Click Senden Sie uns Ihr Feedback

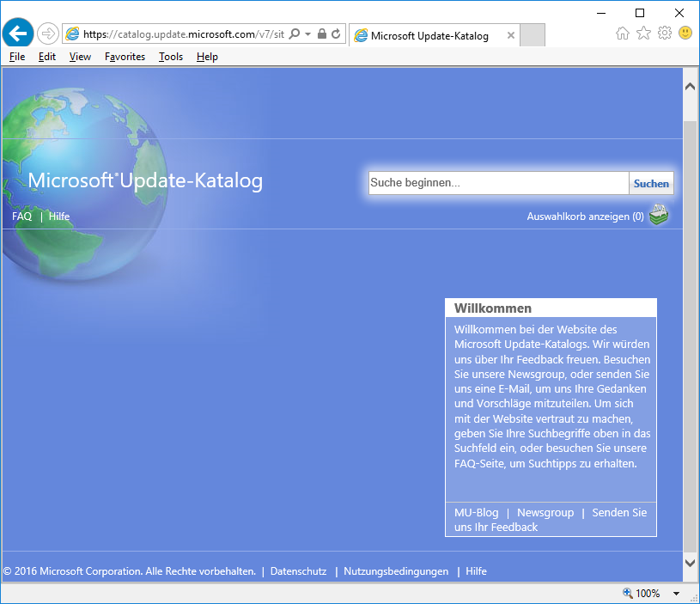pos(551,520)
